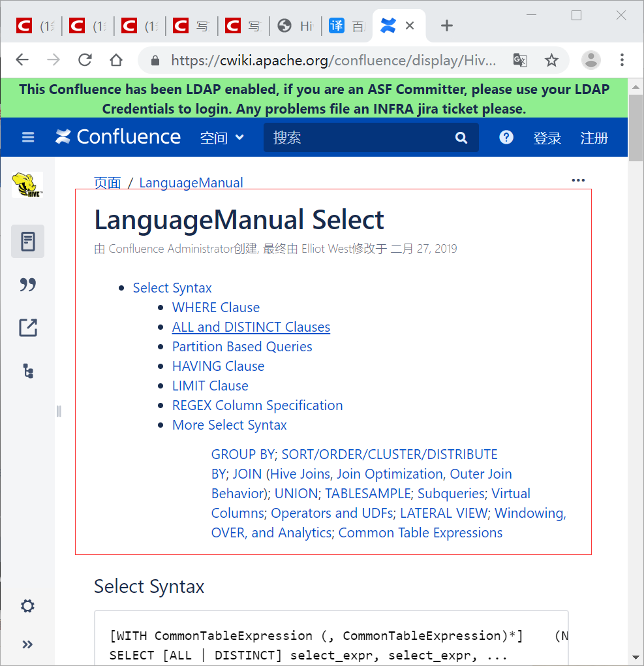This screenshot has height=666, width=644.
Task: Click the scrollbar down arrow
Action: point(636,658)
